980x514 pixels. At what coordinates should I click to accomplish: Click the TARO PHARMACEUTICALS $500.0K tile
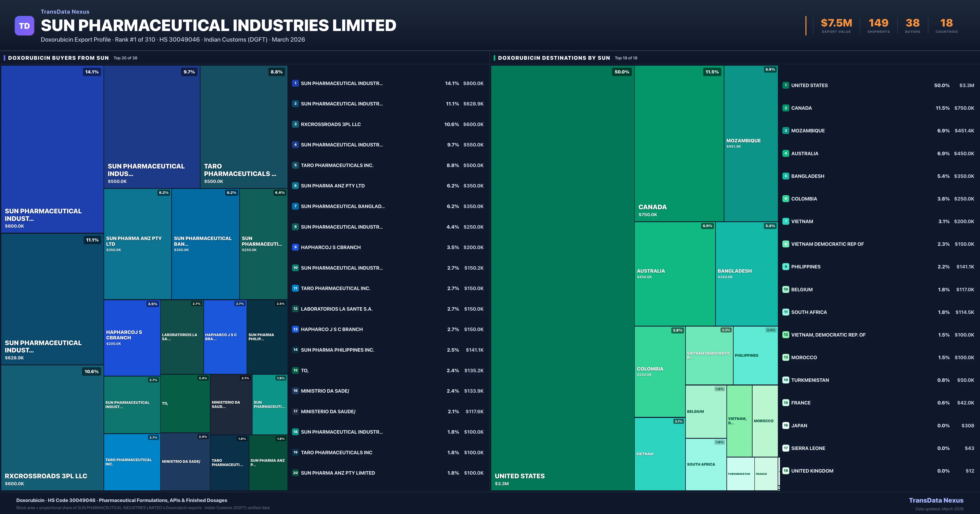(244, 127)
